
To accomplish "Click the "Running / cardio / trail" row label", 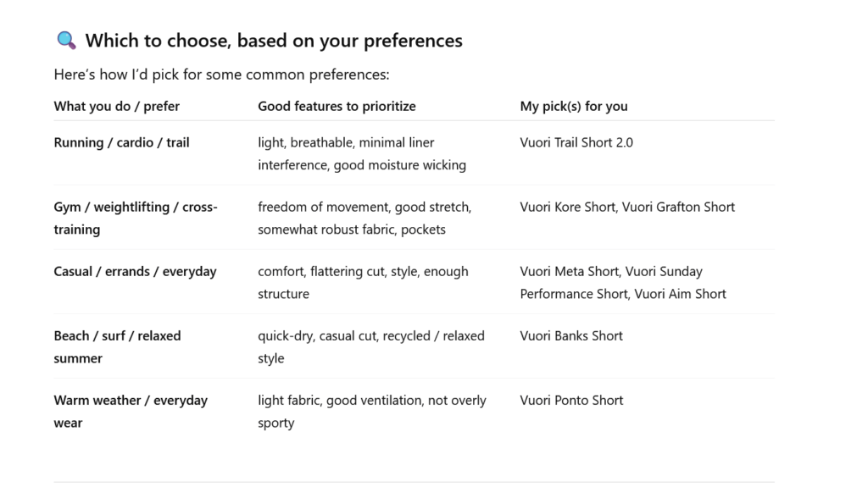I will [121, 142].
